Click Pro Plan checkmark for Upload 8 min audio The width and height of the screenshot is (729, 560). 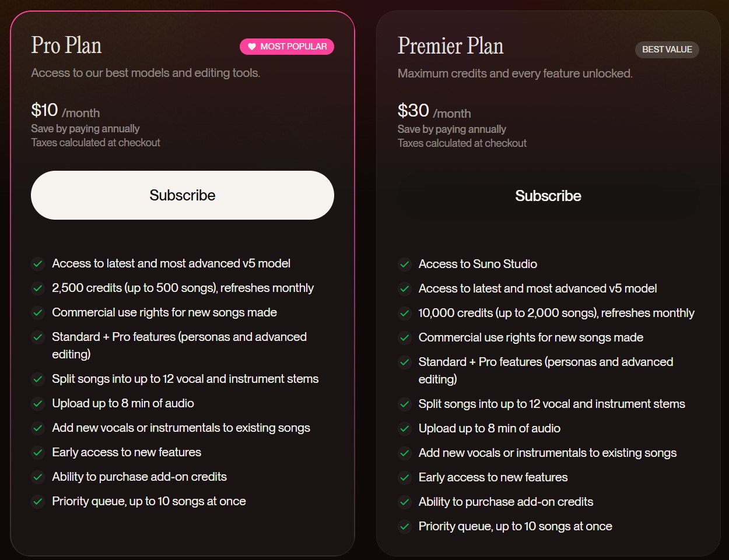[38, 404]
